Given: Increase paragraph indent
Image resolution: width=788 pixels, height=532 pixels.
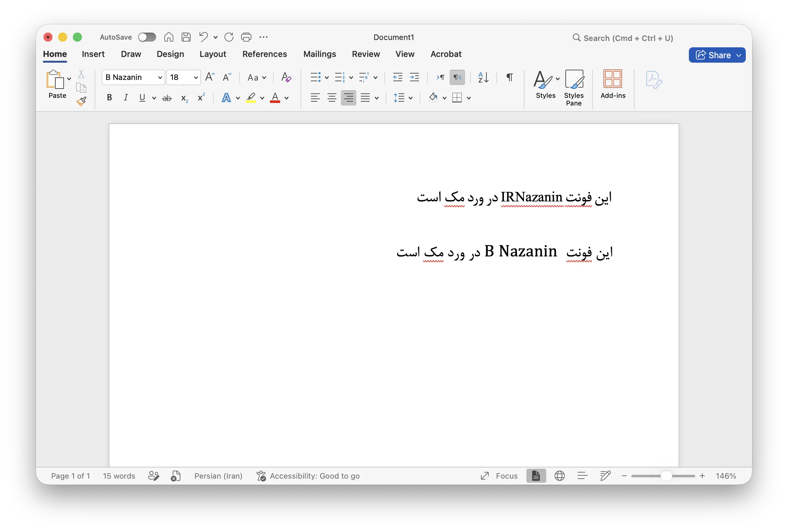Looking at the screenshot, I should click(x=414, y=77).
